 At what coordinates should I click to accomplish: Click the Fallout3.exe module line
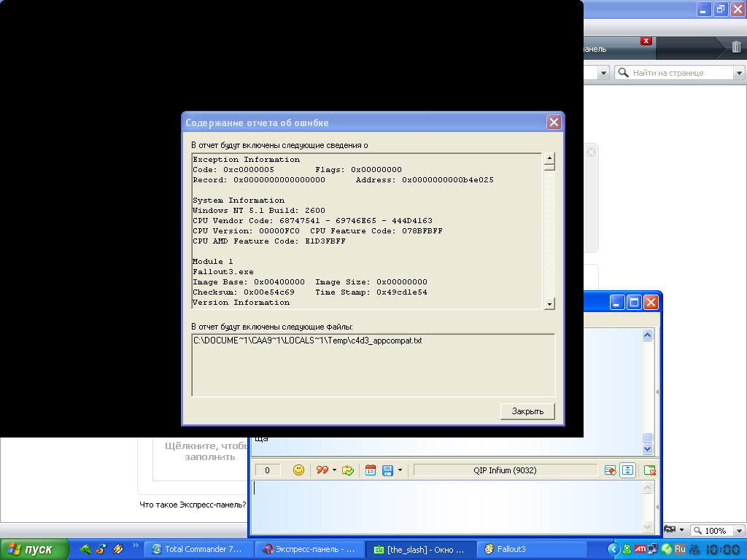[x=223, y=272]
